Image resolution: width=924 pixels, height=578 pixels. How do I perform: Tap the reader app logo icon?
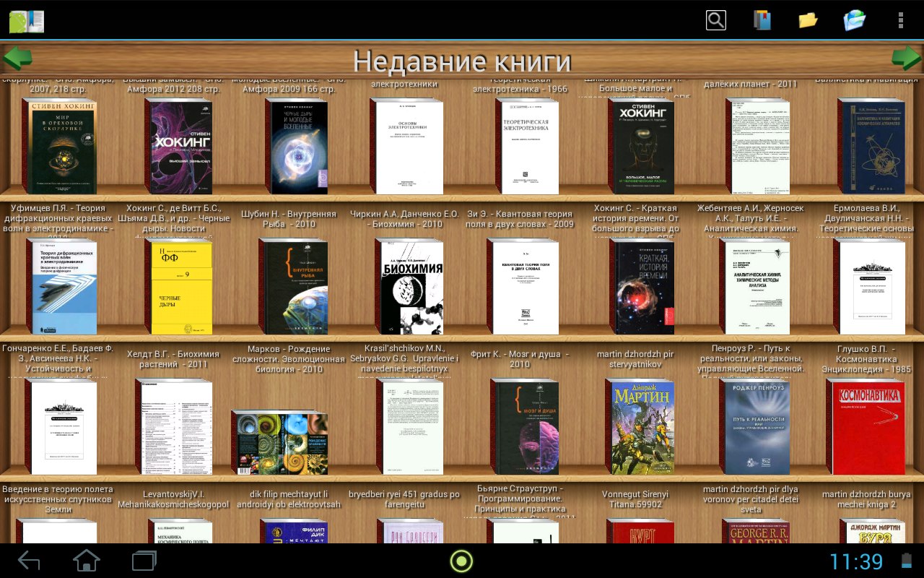(x=27, y=21)
